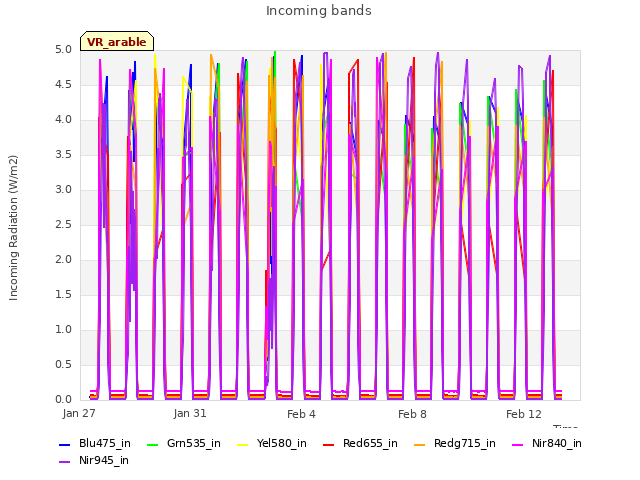Click the blue Blu475_in legend swatch
The image size is (640, 480).
coord(64,444)
